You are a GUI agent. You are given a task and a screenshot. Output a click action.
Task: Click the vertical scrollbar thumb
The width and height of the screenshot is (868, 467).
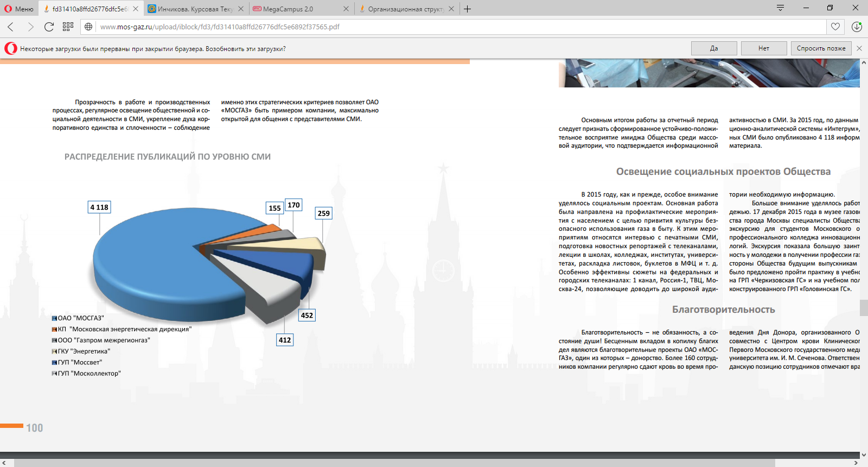point(864,307)
